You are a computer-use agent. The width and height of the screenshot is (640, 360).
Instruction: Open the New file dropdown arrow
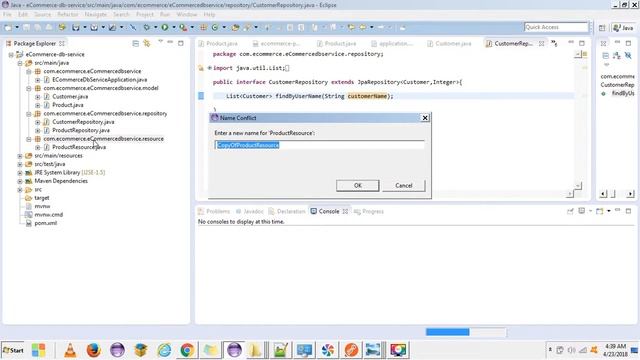(17, 27)
